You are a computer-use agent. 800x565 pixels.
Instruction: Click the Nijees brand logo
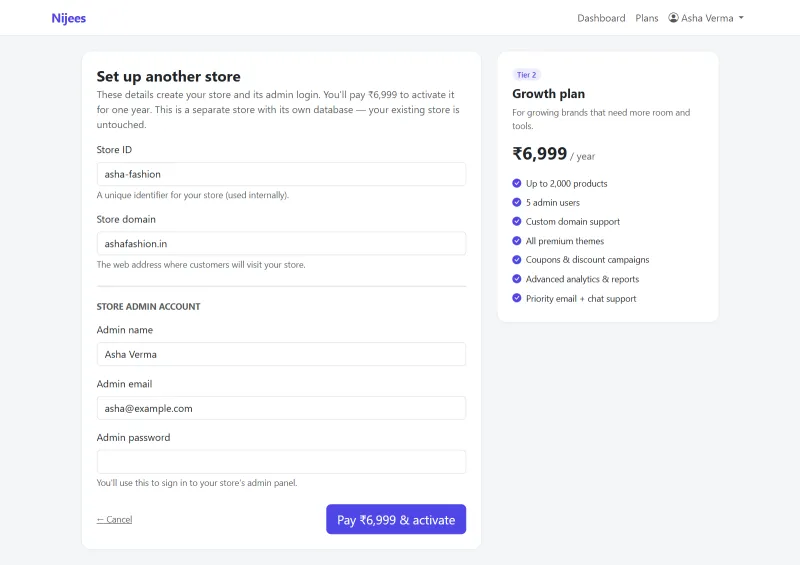(68, 18)
